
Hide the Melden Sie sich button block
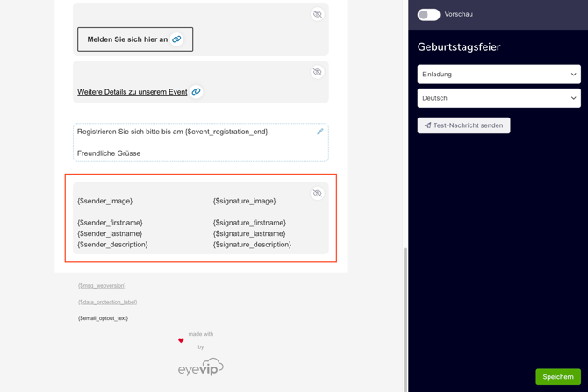[318, 14]
